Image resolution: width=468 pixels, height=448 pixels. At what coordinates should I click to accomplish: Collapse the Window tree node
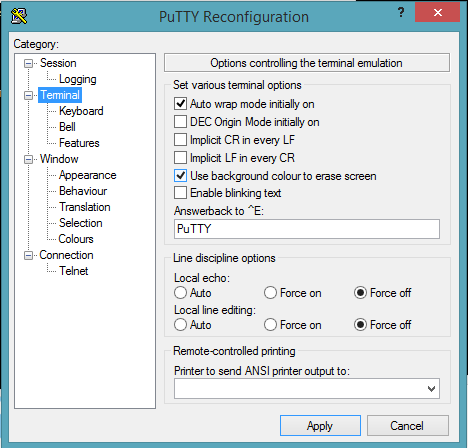(29, 159)
